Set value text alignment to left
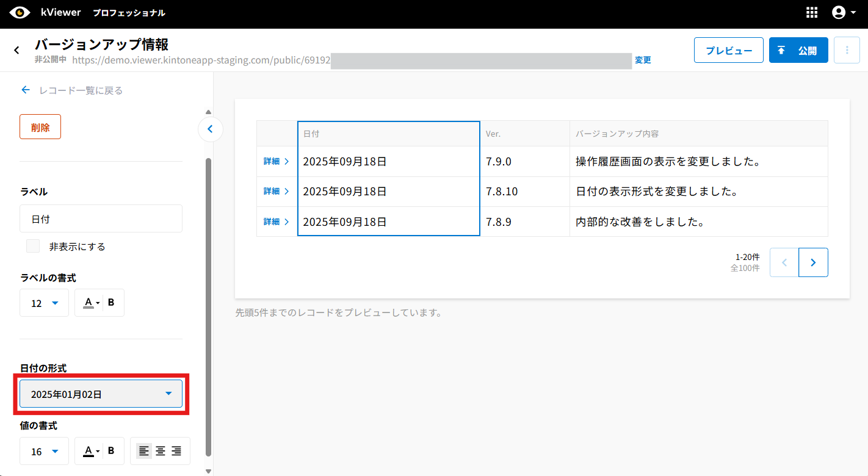 point(144,451)
